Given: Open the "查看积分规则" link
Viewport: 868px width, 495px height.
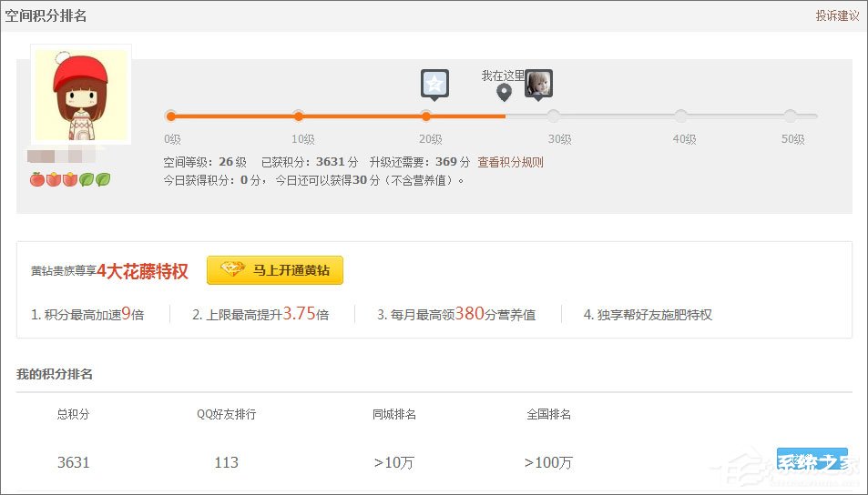Looking at the screenshot, I should (x=510, y=162).
